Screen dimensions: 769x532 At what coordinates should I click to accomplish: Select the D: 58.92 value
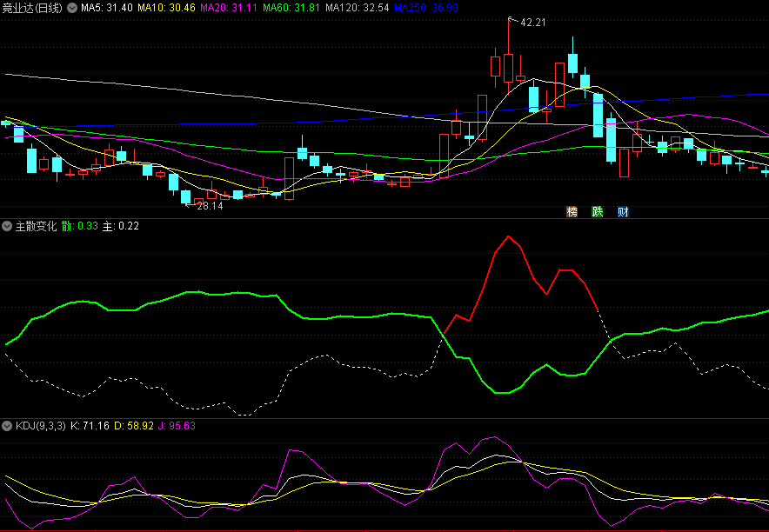point(134,426)
